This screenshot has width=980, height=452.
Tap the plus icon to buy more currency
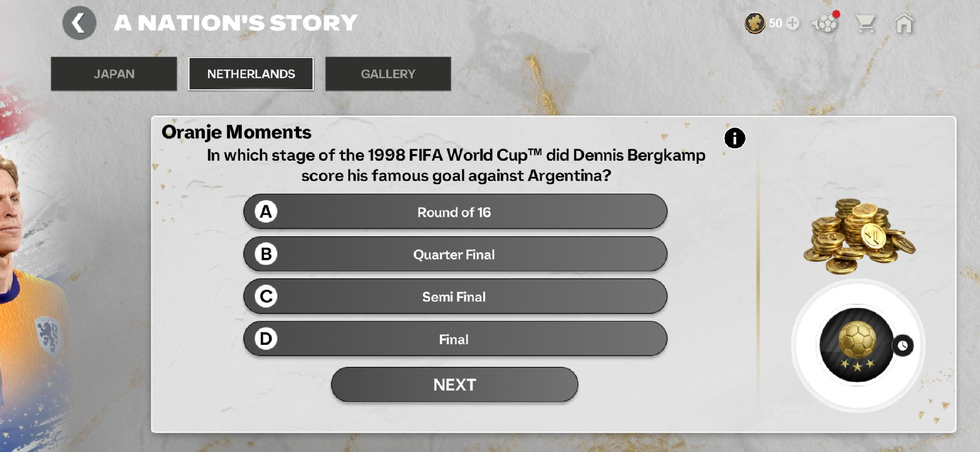point(792,23)
